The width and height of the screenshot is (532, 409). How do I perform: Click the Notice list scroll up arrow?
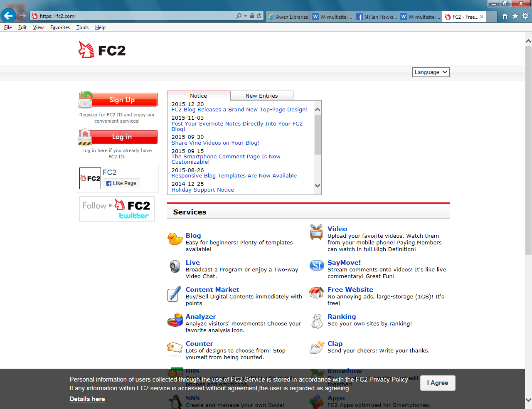(x=318, y=110)
